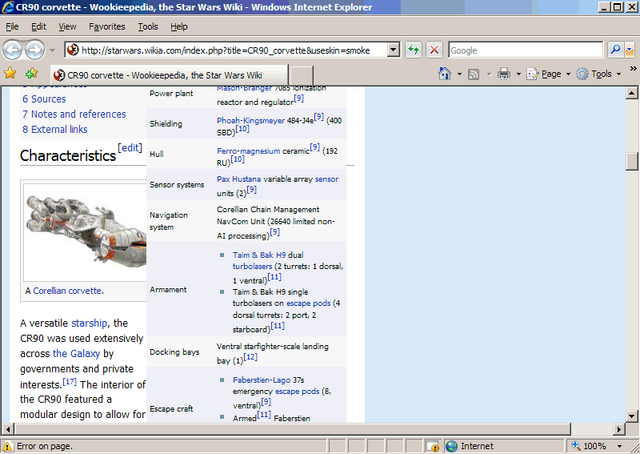Click the Forward navigation button
This screenshot has height=454, width=640.
click(x=35, y=50)
